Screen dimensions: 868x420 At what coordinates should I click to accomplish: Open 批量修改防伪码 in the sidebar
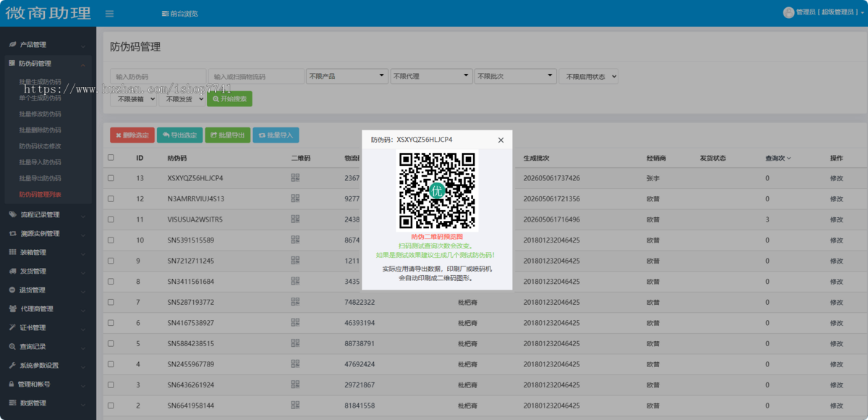point(40,114)
